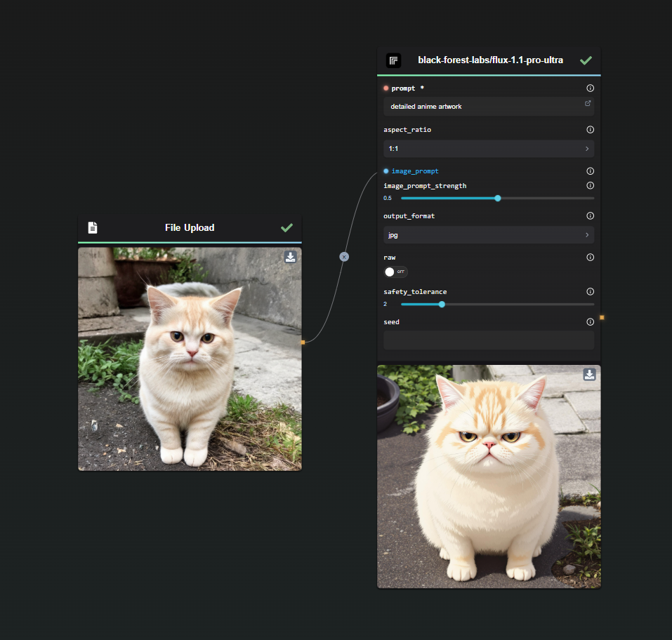Show info for safety_tolerance parameter
Image resolution: width=672 pixels, height=640 pixels.
(590, 292)
